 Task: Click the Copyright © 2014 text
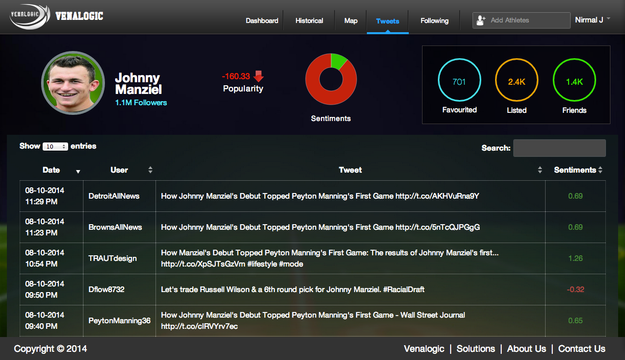50,349
